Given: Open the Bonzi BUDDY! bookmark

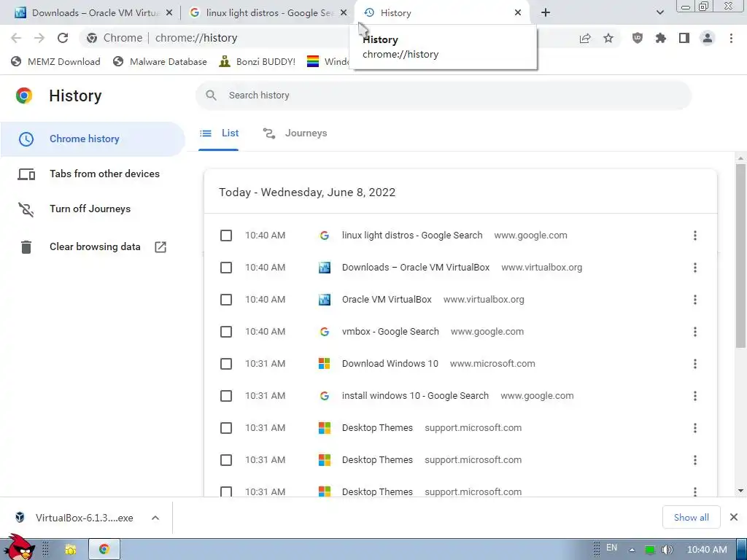Looking at the screenshot, I should [258, 62].
